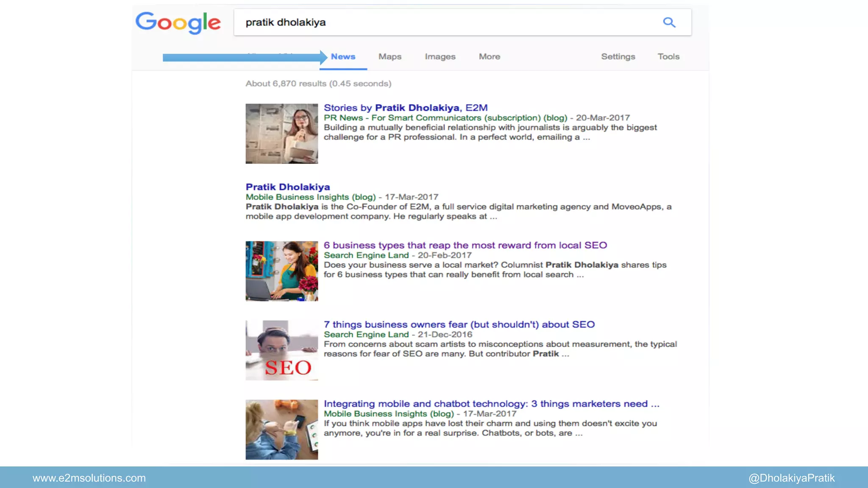The height and width of the screenshot is (488, 868).
Task: Click the @DholakiyaPratik Twitter handle
Action: (x=791, y=478)
